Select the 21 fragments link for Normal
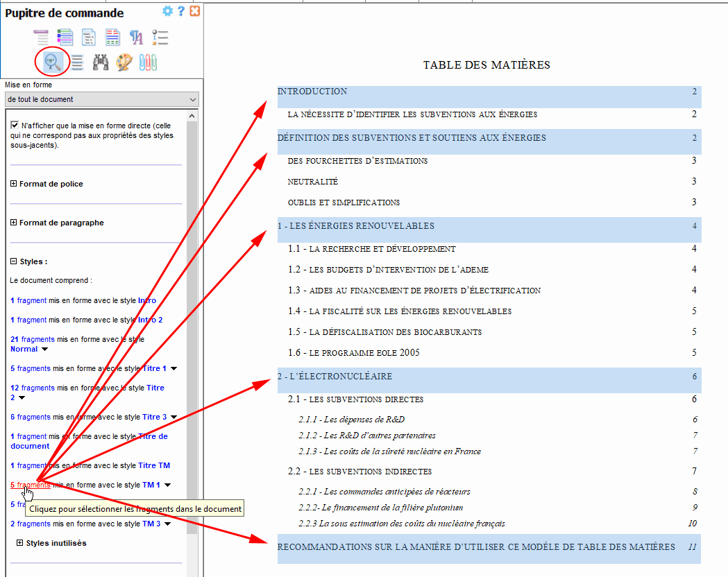The width and height of the screenshot is (728, 577). (x=33, y=340)
